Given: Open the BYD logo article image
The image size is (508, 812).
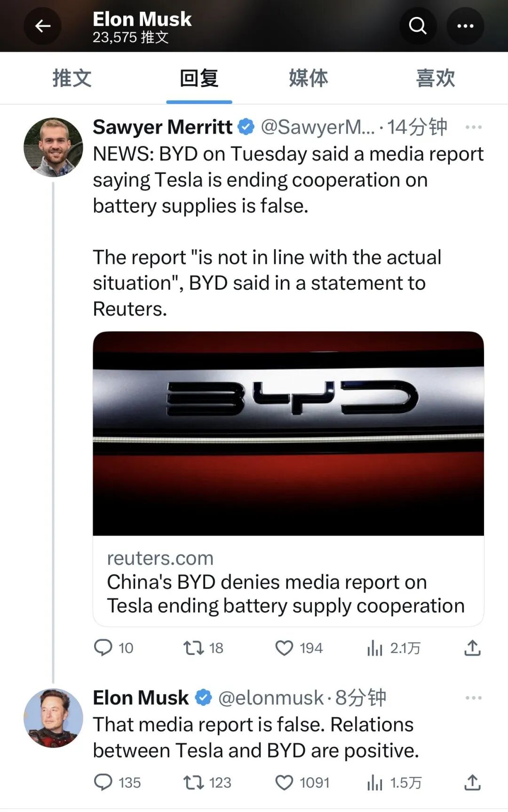Looking at the screenshot, I should [x=288, y=433].
